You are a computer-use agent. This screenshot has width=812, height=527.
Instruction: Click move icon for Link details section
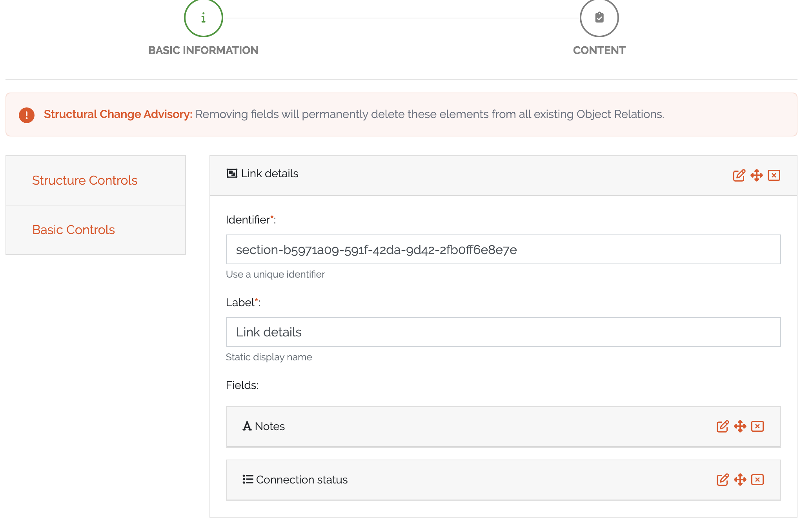(x=756, y=175)
